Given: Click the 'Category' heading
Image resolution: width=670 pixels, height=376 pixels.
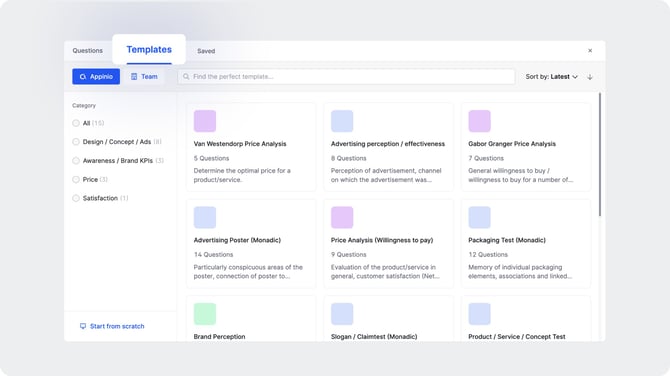Looking at the screenshot, I should [84, 106].
